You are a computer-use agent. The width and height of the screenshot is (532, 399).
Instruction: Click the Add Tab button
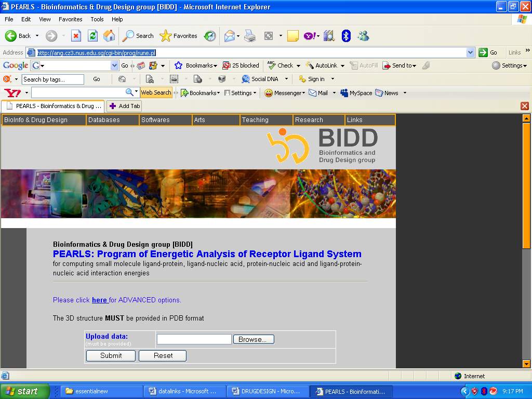pos(124,106)
